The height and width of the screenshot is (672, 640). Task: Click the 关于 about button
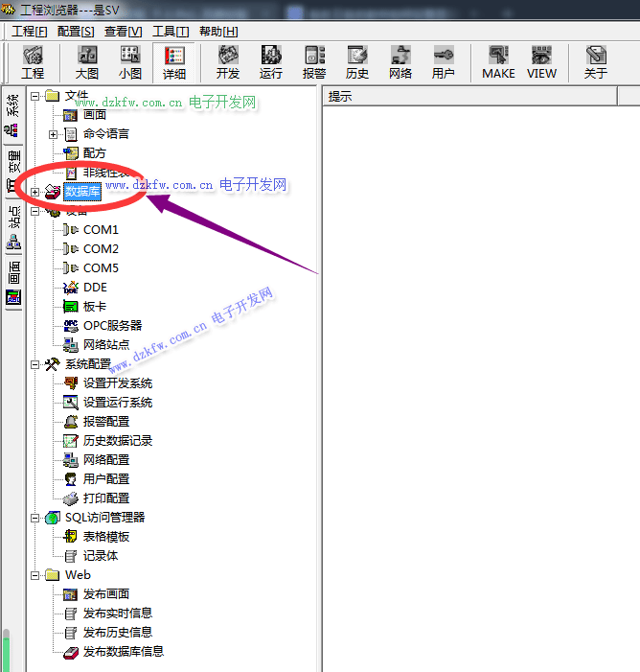pos(596,62)
